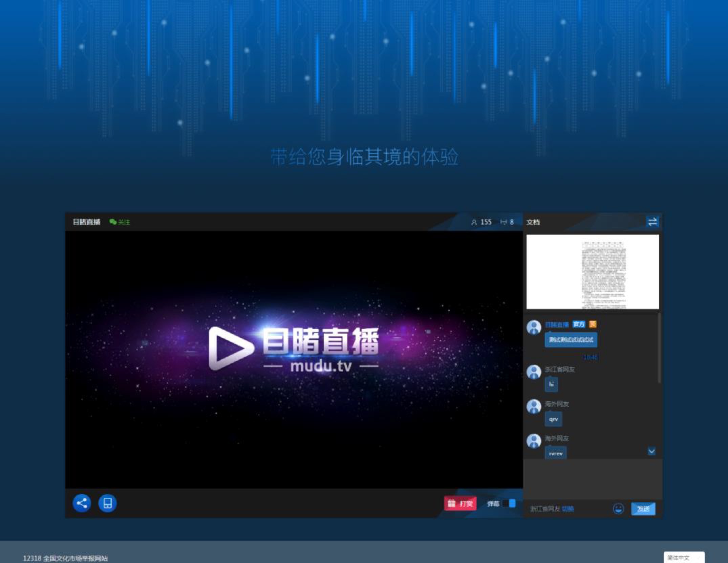728x563 pixels.
Task: Click the 'rvrev' chat message bubble
Action: (556, 453)
